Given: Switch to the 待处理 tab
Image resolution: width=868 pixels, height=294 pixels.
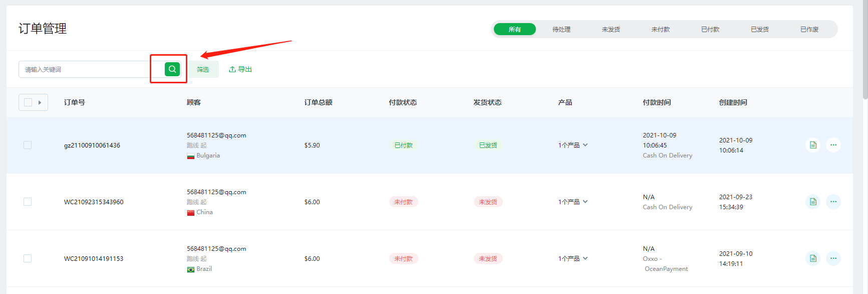Looking at the screenshot, I should click(x=561, y=30).
